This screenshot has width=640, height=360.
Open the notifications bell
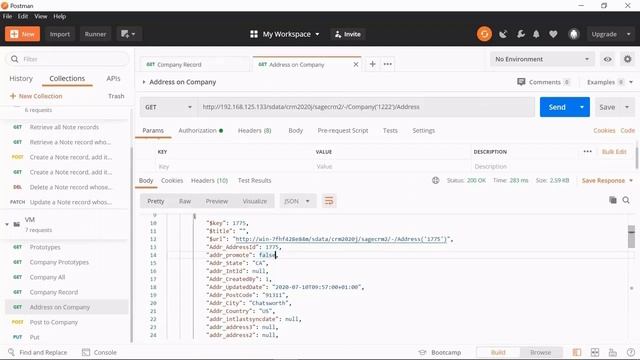pos(536,34)
